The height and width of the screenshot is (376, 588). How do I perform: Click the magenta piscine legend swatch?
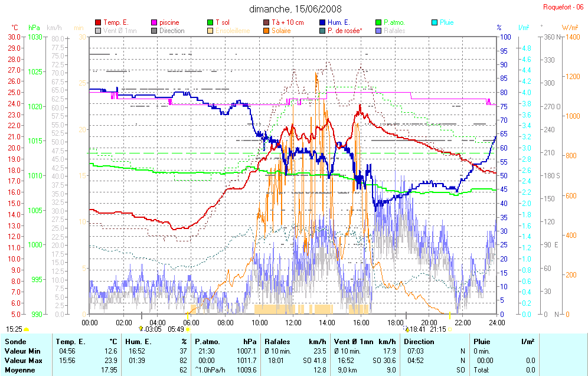click(x=154, y=22)
